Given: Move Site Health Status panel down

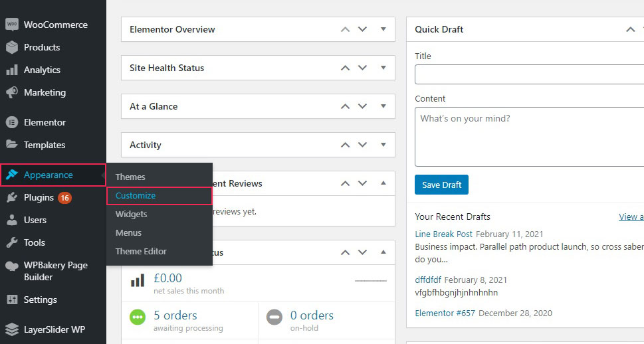Looking at the screenshot, I should (362, 68).
